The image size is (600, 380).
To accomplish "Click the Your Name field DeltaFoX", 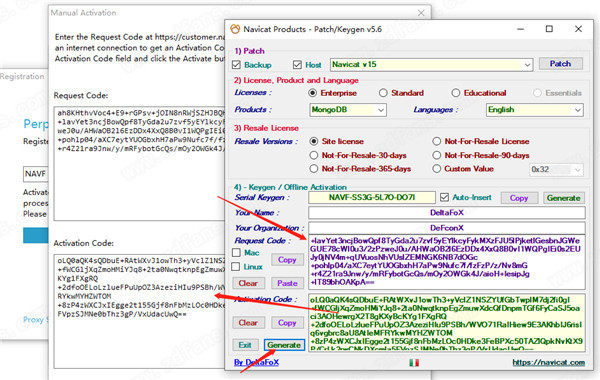I will [x=447, y=212].
